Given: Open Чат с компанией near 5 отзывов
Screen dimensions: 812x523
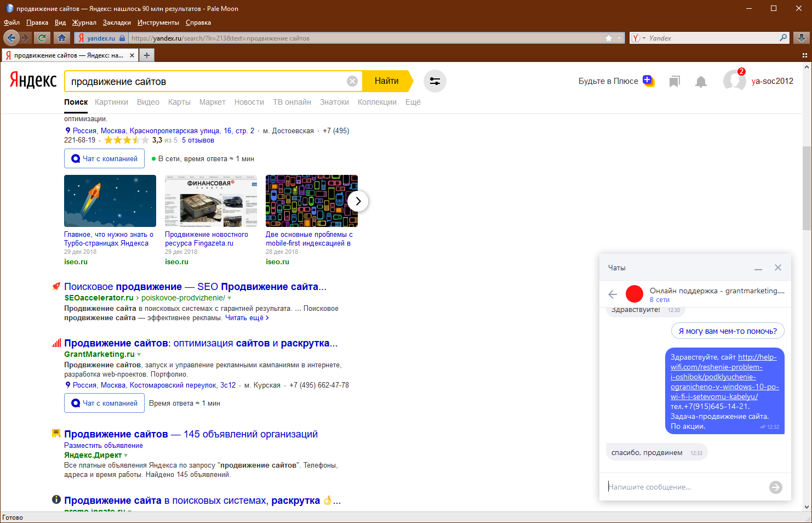Looking at the screenshot, I should click(105, 158).
